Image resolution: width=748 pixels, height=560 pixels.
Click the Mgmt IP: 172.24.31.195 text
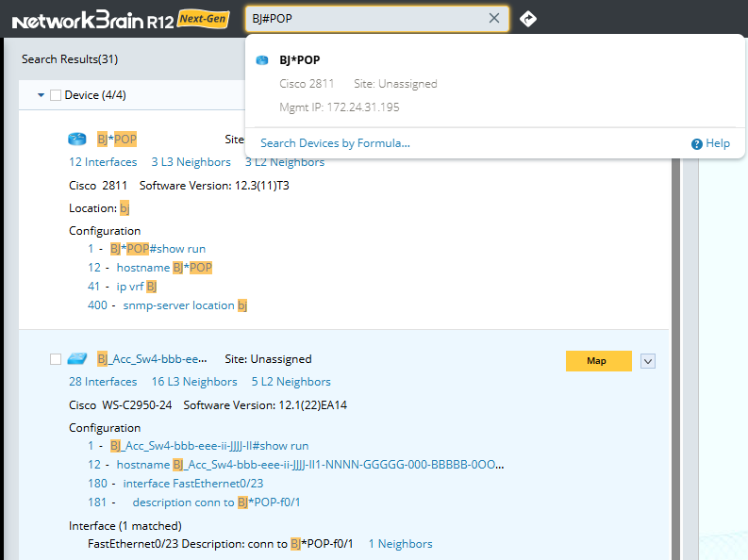[x=340, y=107]
